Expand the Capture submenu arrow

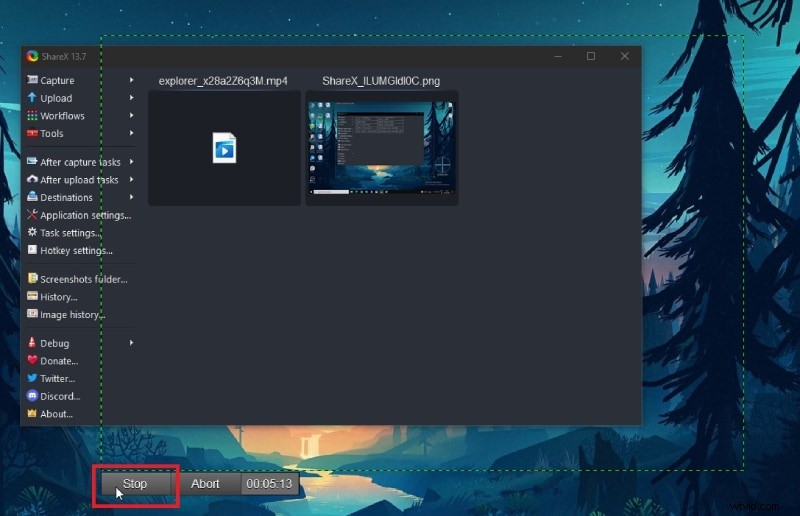(132, 80)
